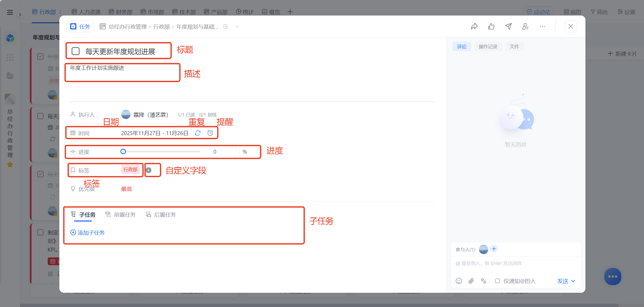Open the 财务部 board tab

click(x=120, y=12)
